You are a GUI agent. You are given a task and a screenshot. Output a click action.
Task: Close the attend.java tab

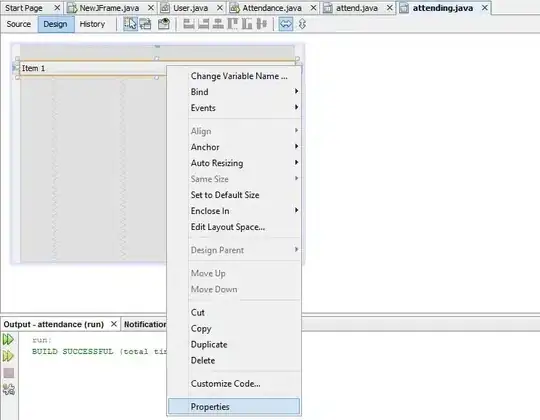click(x=390, y=8)
